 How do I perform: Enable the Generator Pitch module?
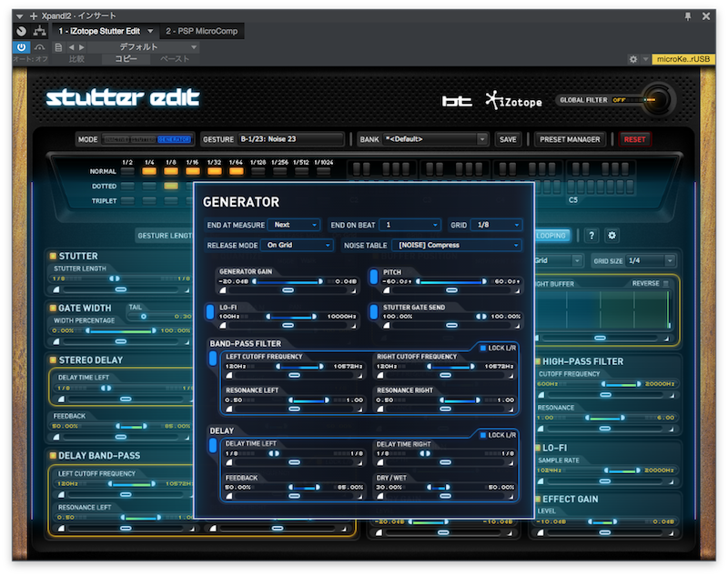click(x=374, y=277)
